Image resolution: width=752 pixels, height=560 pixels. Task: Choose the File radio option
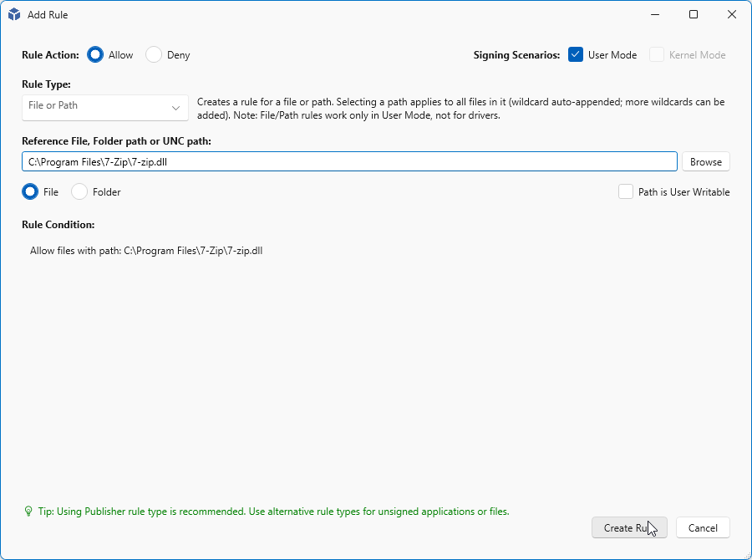click(x=30, y=191)
